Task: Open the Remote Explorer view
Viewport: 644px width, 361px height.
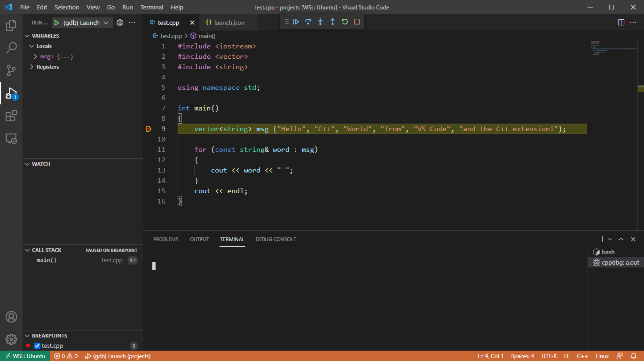Action: [x=11, y=138]
